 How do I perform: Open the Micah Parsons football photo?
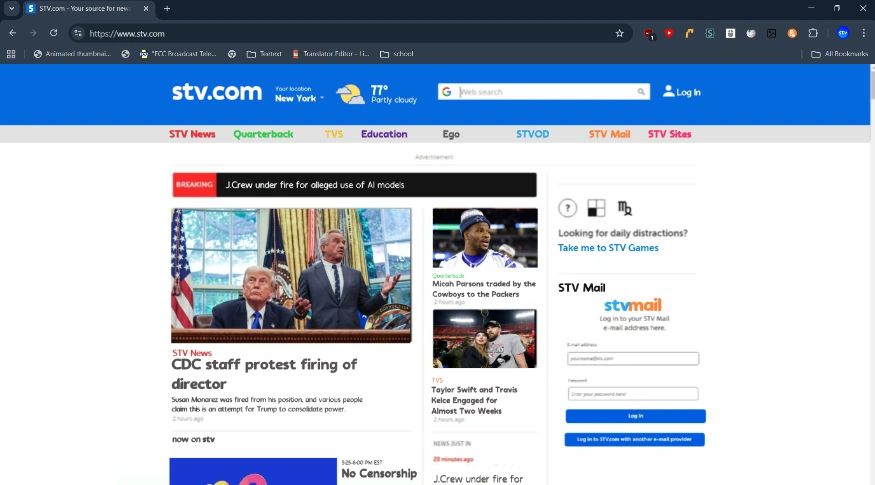485,238
